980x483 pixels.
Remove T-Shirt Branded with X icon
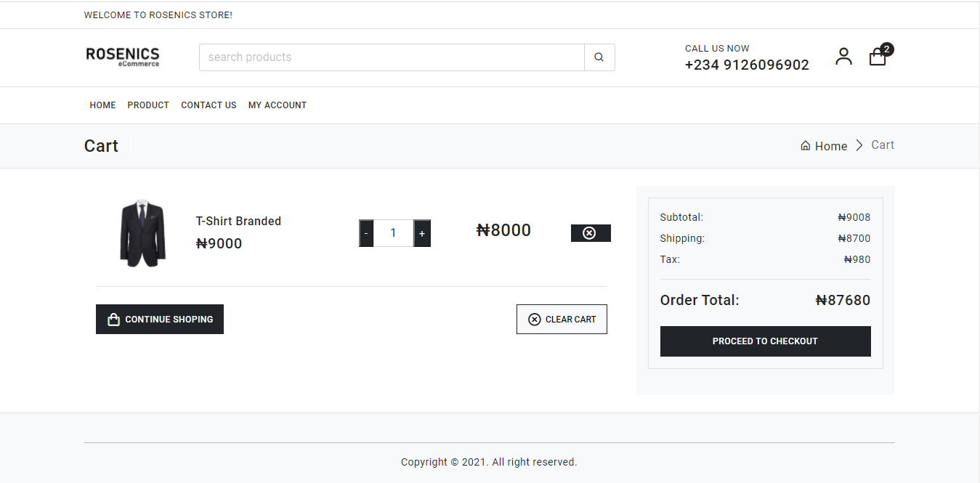click(x=591, y=233)
